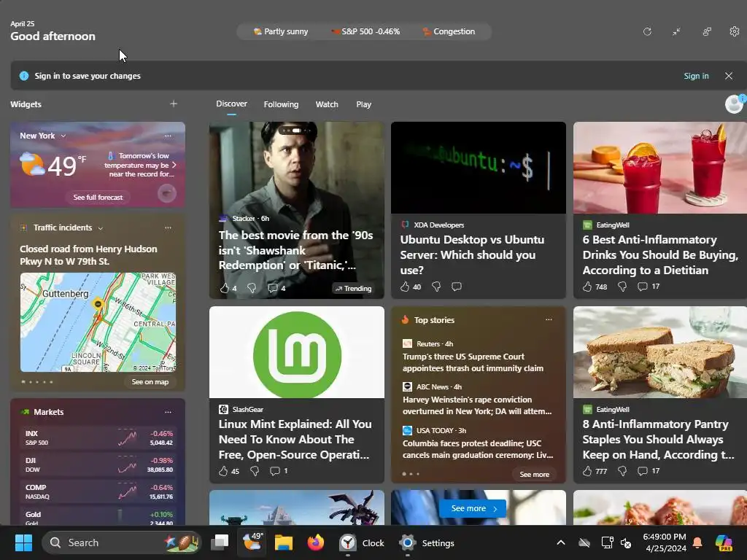Screen dimensions: 747x560
Task: Open more options for the weather widget
Action: 168,136
